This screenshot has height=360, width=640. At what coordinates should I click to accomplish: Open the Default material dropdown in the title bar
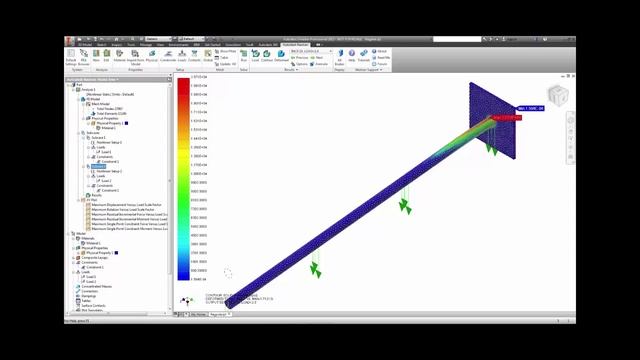coord(191,39)
